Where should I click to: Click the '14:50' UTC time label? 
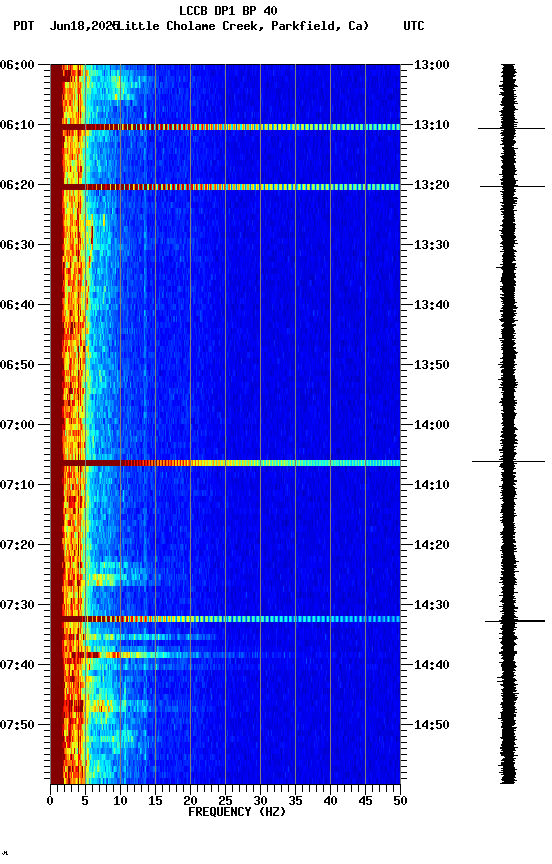(x=432, y=725)
